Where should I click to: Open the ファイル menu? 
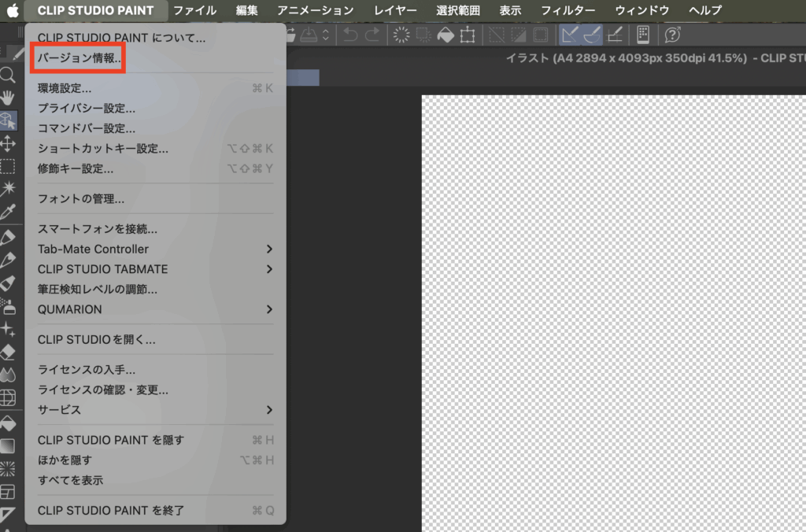pyautogui.click(x=195, y=10)
